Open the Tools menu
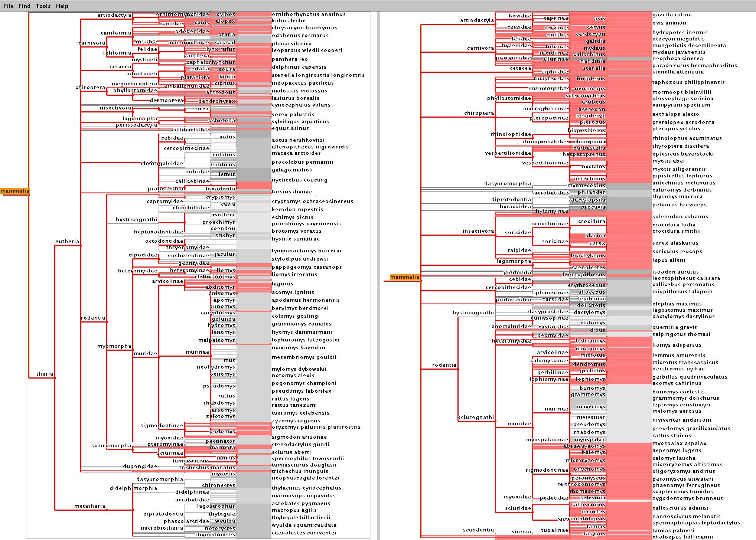756x540 pixels. pos(43,6)
